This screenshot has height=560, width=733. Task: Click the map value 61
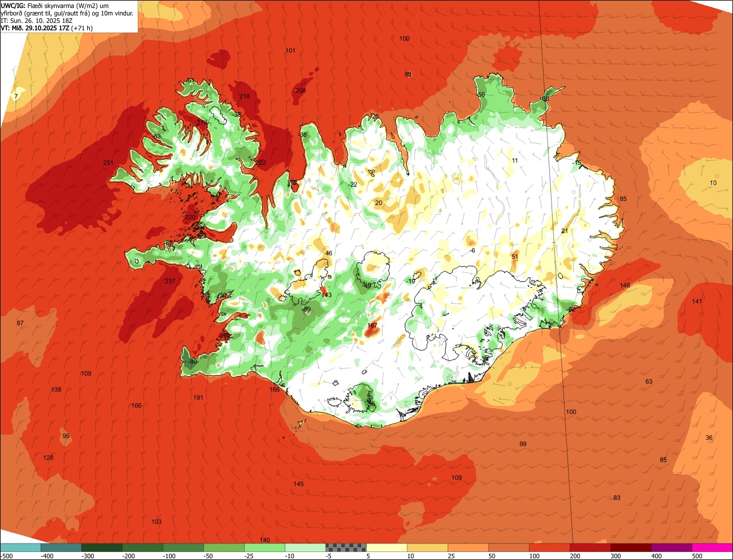click(x=408, y=74)
